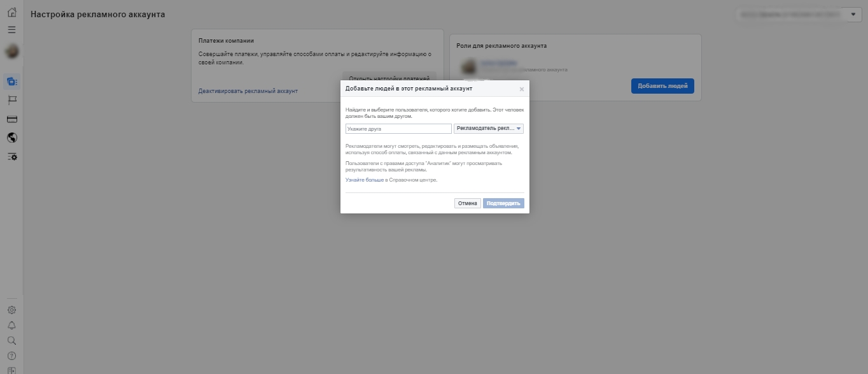Show notifications via the bell icon

pyautogui.click(x=11, y=326)
